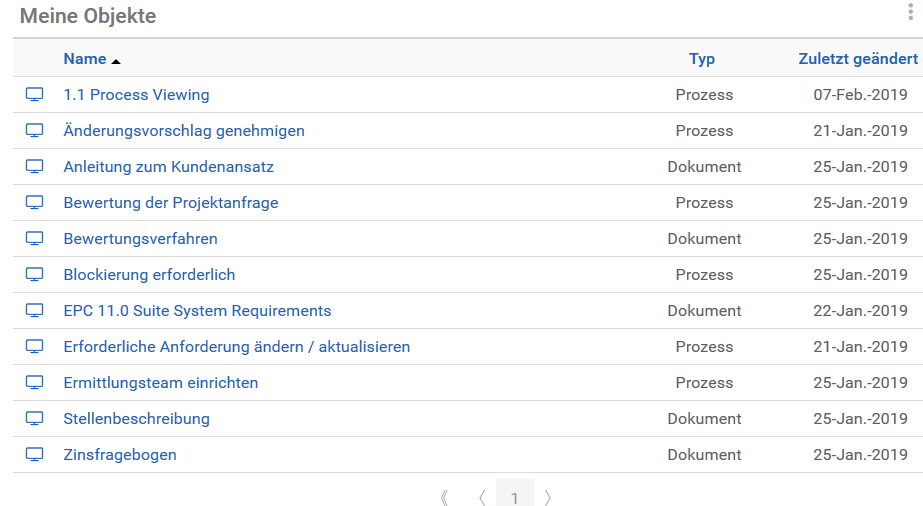Open Erforderliche Anforderung ändern / aktualisieren link
The image size is (923, 506).
point(237,347)
